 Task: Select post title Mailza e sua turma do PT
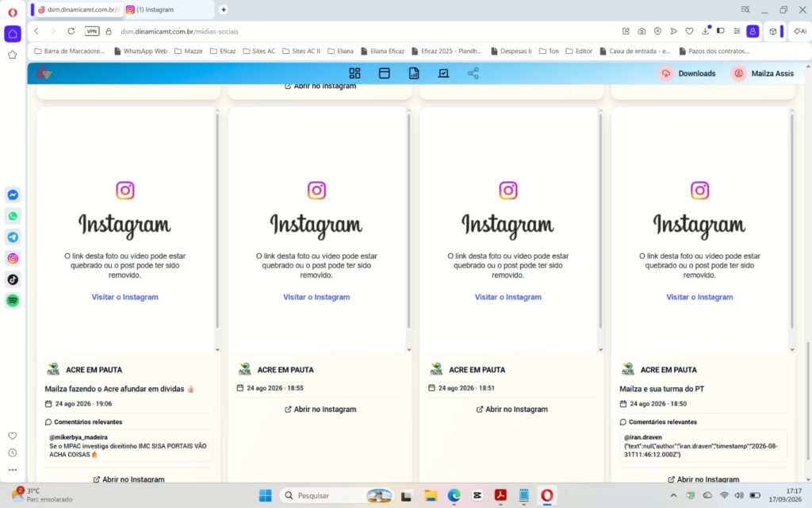tap(662, 389)
